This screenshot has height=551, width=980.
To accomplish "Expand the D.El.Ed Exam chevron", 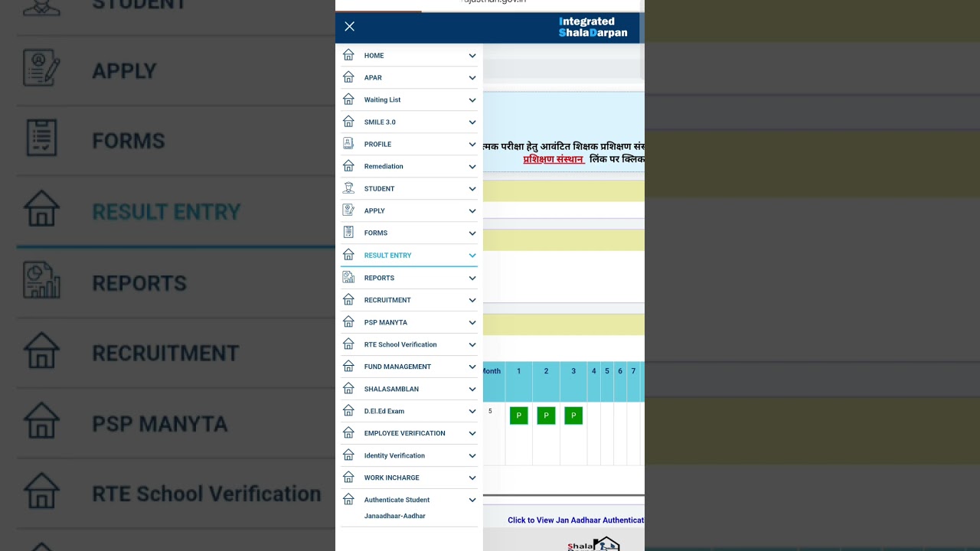I will [x=472, y=412].
